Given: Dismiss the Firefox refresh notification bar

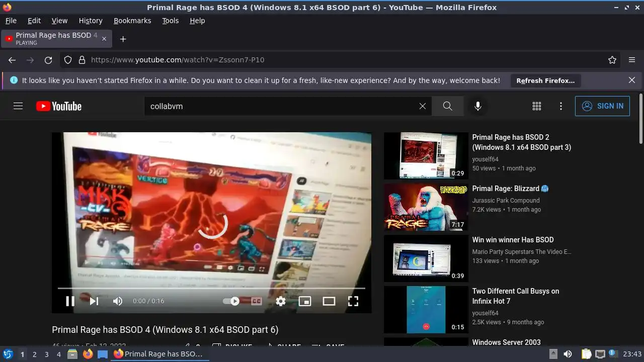Looking at the screenshot, I should click(632, 80).
